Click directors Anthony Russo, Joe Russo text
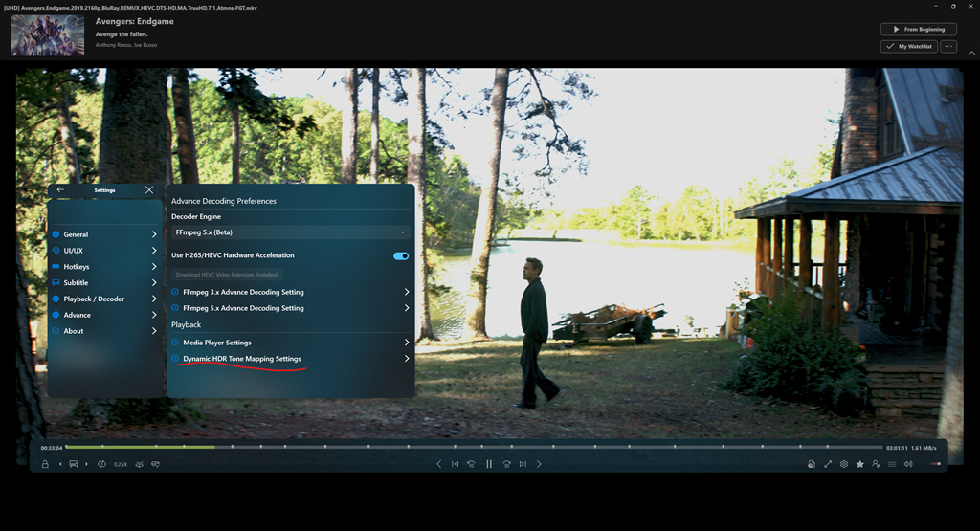 coord(126,45)
